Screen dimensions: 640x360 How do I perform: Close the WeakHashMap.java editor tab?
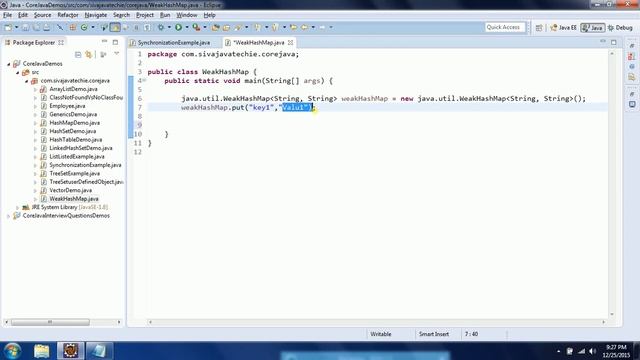pos(290,42)
